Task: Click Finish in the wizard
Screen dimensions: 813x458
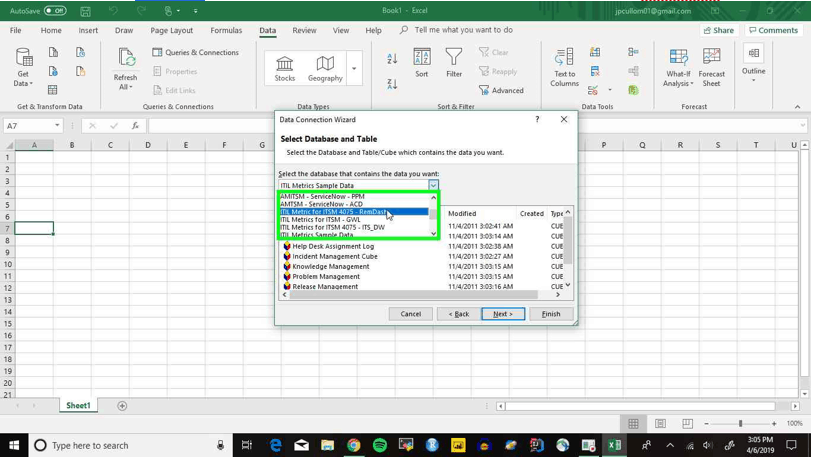Action: tap(551, 314)
